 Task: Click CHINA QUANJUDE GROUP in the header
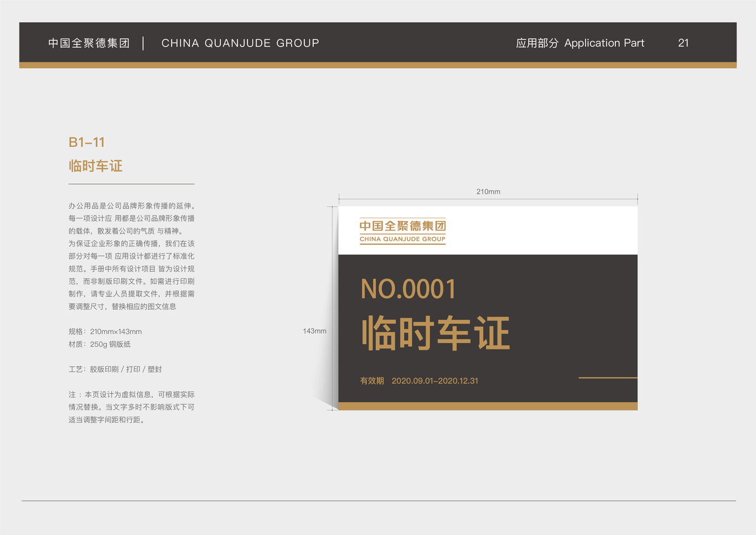pyautogui.click(x=240, y=43)
